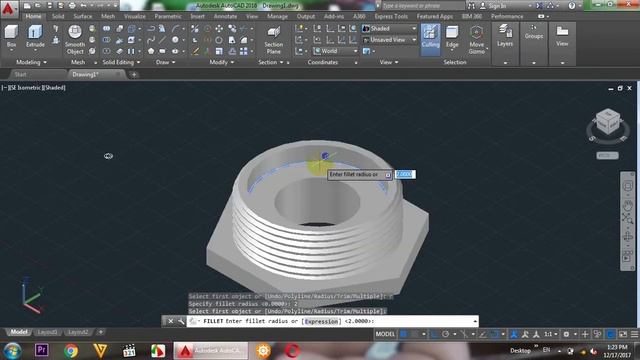Open the Layers panel button
The image size is (640, 360).
point(505,35)
